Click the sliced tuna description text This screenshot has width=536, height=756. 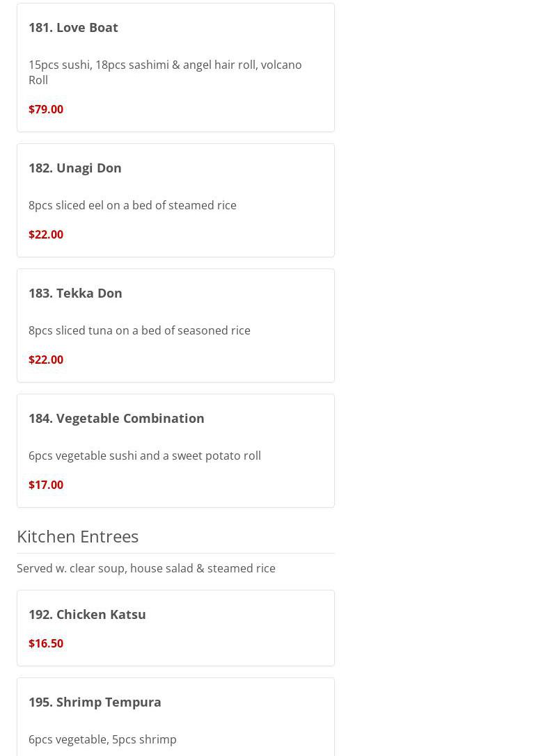139,330
